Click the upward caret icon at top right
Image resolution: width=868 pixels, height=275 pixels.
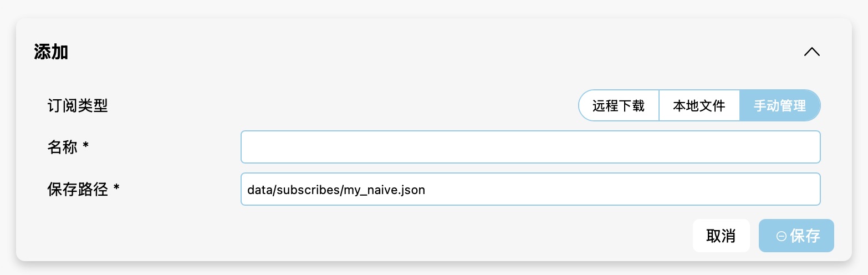[x=811, y=52]
